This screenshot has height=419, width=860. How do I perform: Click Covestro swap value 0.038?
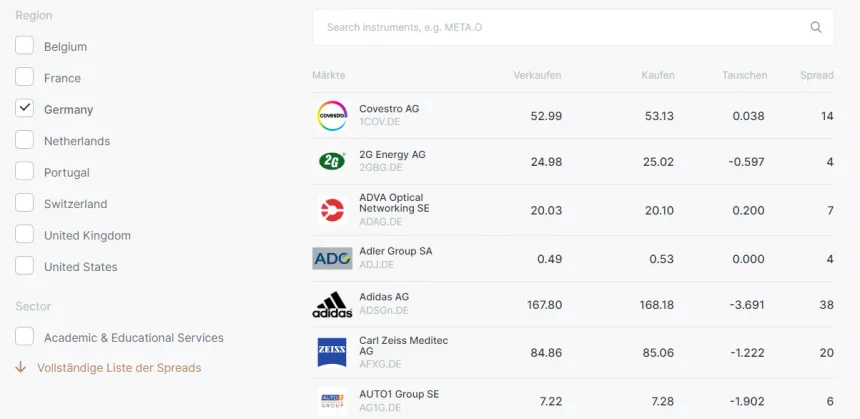tap(749, 116)
